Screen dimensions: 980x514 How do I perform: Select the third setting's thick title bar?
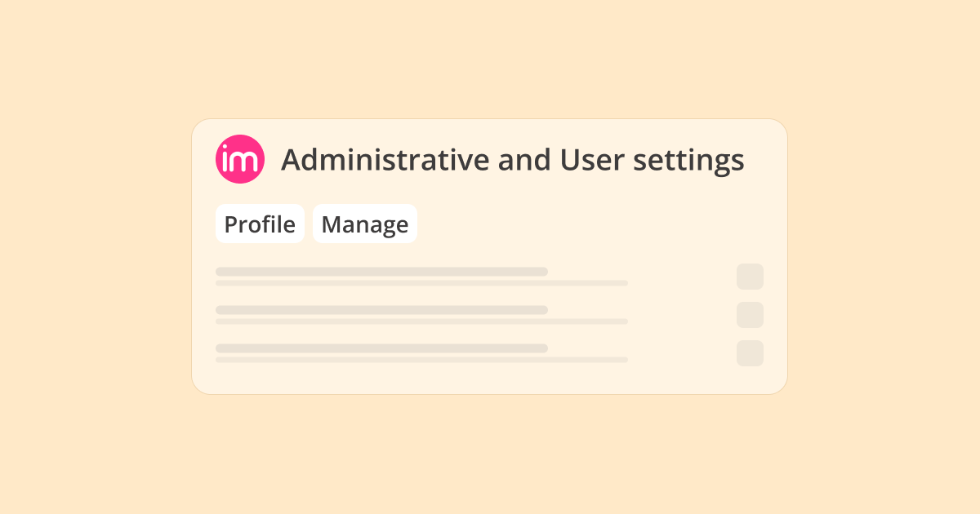tap(381, 348)
